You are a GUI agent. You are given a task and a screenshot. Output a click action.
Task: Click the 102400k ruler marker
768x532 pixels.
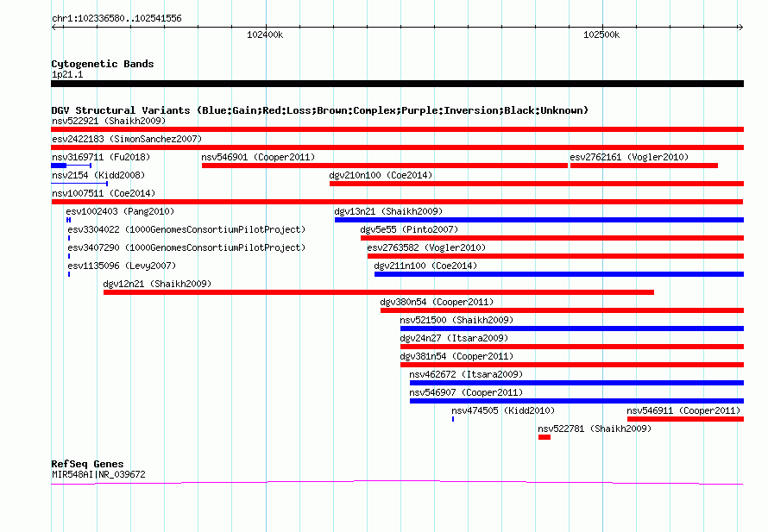point(265,34)
